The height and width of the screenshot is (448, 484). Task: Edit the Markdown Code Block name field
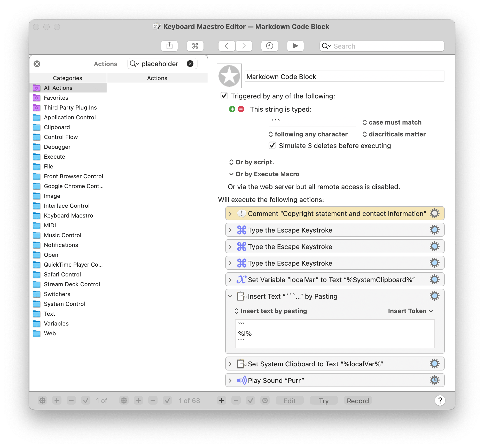344,76
